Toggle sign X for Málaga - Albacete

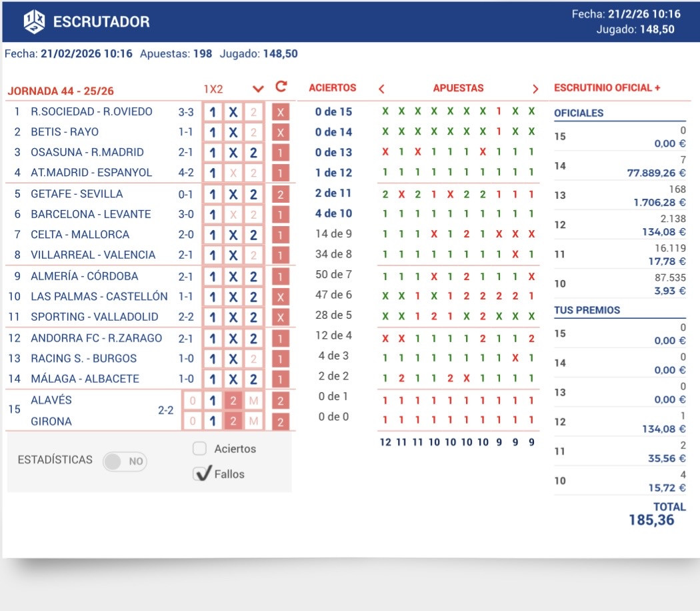coord(233,380)
